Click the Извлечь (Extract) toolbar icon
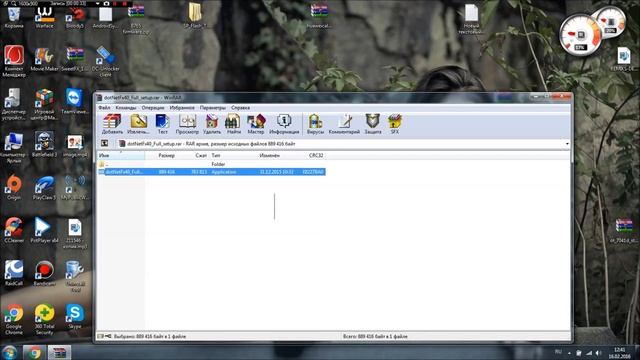 (138, 124)
